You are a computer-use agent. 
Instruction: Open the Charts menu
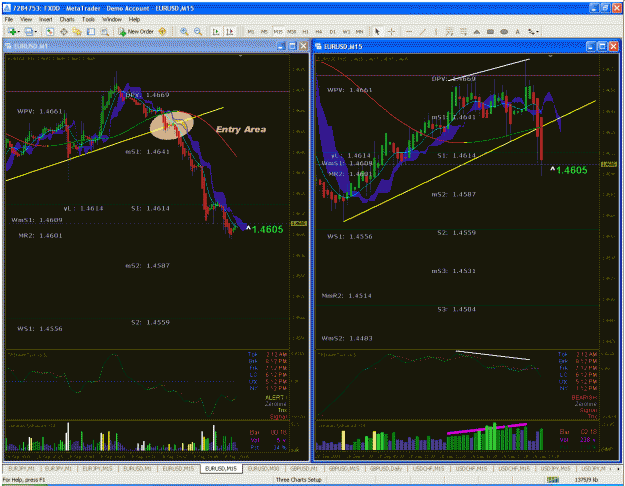pos(67,19)
